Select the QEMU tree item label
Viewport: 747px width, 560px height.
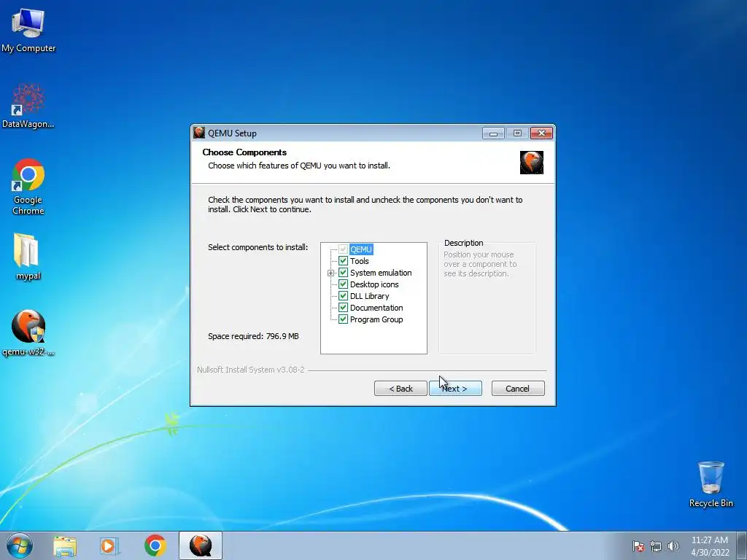tap(361, 249)
